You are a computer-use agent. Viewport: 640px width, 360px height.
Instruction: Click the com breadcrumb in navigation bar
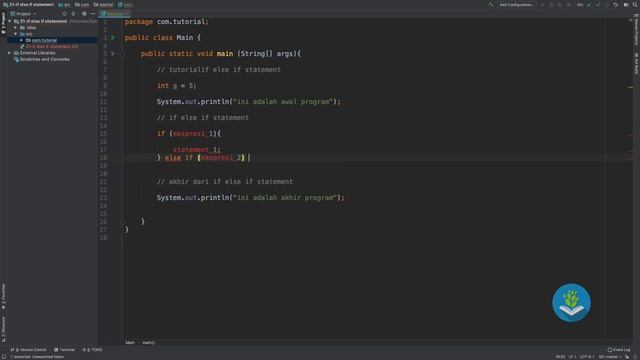(x=82, y=4)
